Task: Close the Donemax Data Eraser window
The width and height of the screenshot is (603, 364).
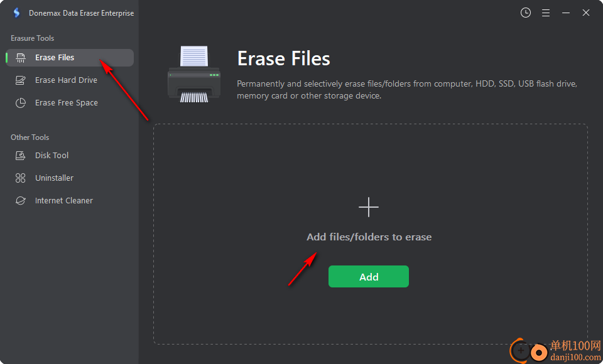Action: coord(585,13)
